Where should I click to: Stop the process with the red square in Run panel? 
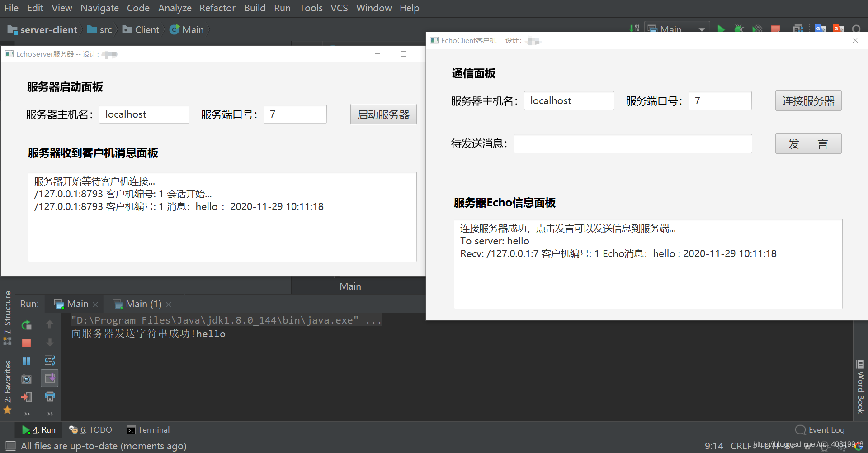27,343
